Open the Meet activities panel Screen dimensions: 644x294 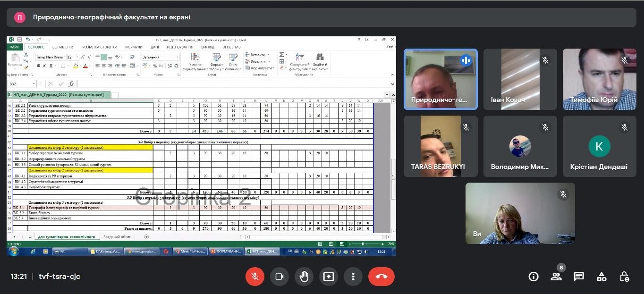[602, 277]
